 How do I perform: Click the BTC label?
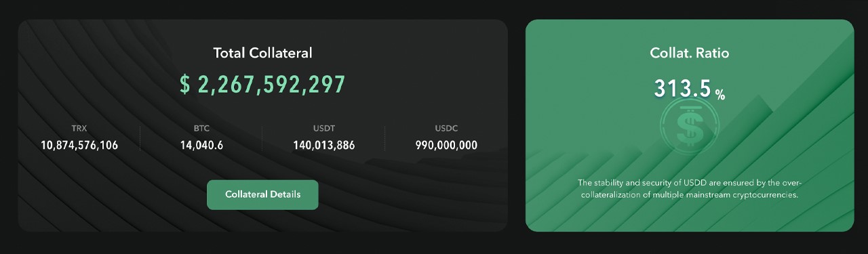pyautogui.click(x=201, y=128)
